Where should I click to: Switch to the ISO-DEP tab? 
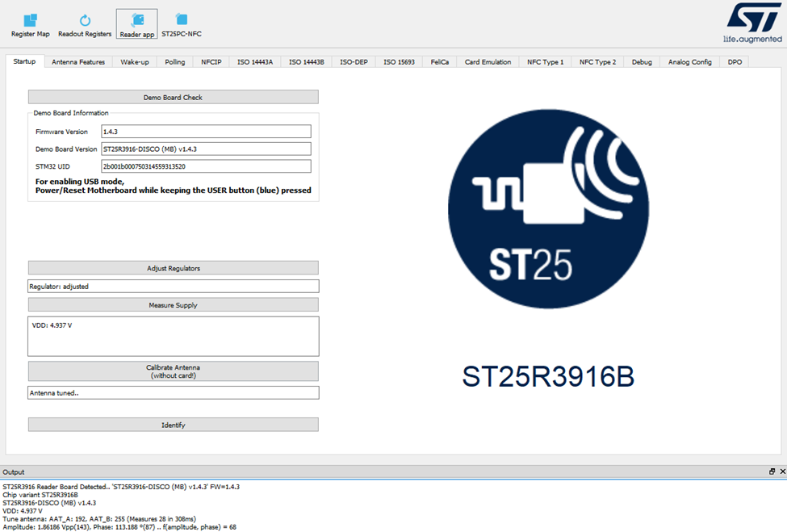[354, 61]
